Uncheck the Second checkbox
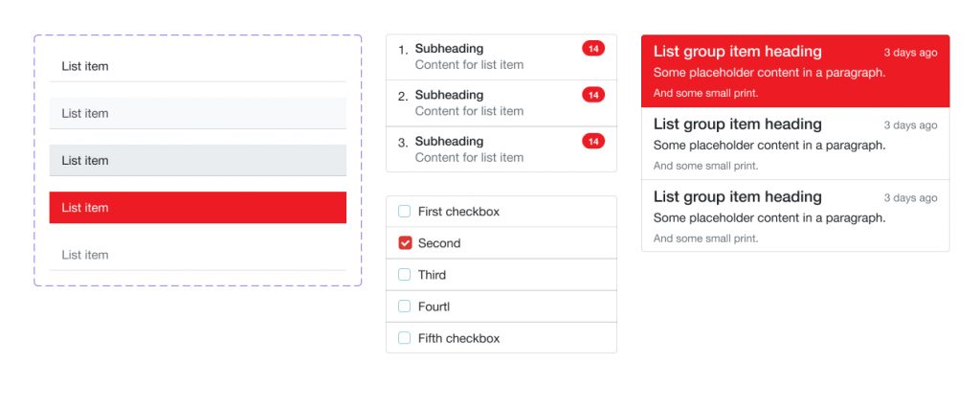This screenshot has width=980, height=409. (405, 243)
